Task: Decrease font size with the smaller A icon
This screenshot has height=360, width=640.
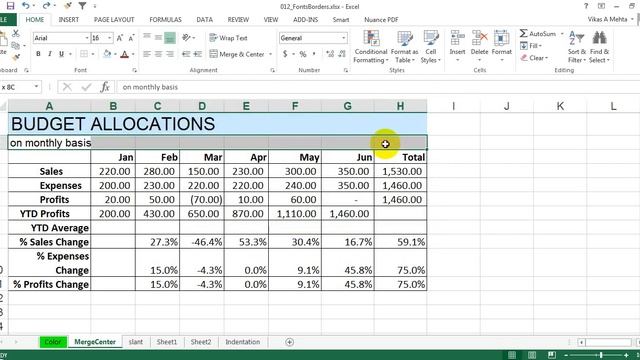Action: (131, 38)
